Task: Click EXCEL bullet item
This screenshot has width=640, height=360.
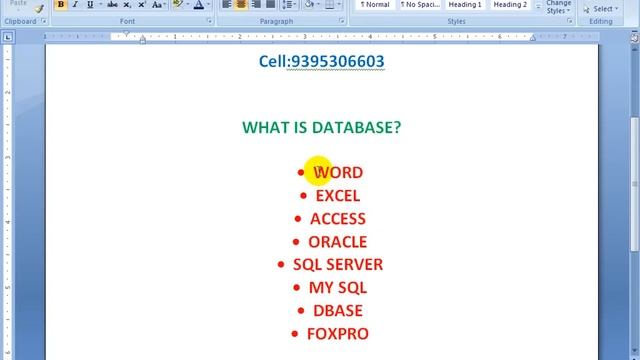Action: click(x=338, y=196)
